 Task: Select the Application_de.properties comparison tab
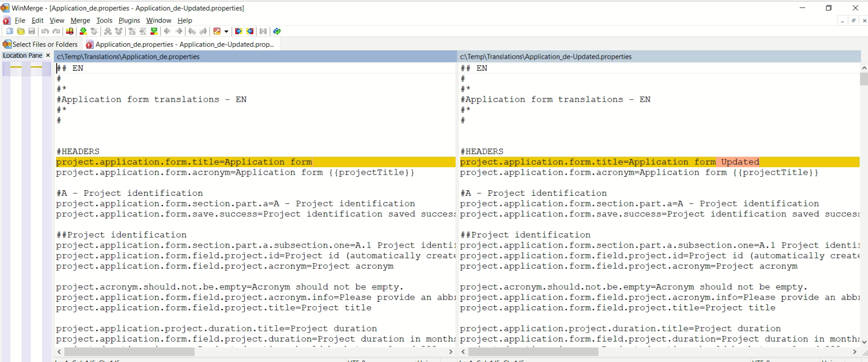pyautogui.click(x=180, y=44)
